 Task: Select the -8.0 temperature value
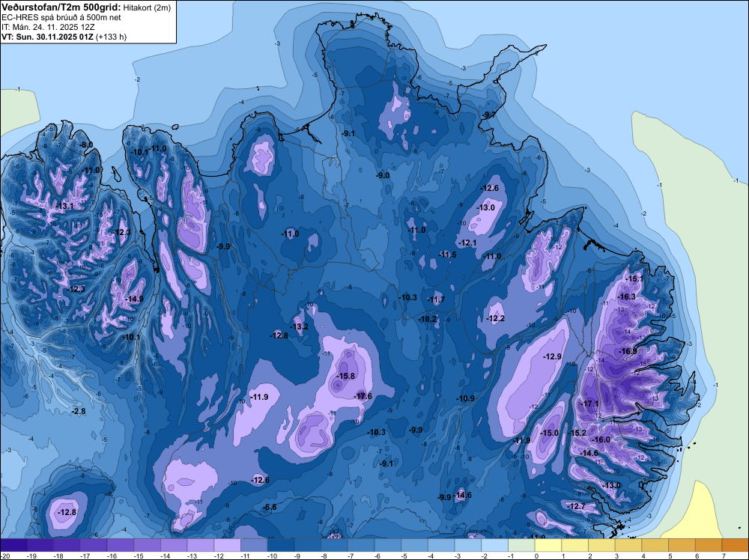86,144
